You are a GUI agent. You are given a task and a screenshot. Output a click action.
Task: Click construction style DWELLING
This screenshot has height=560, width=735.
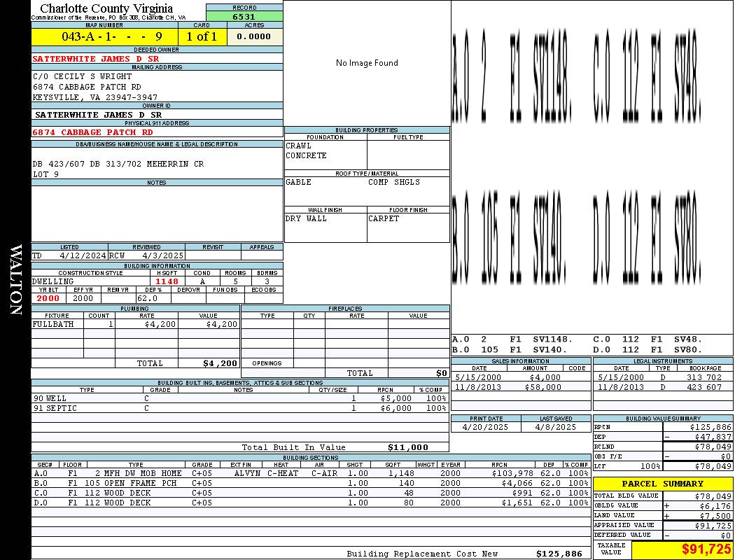(52, 281)
